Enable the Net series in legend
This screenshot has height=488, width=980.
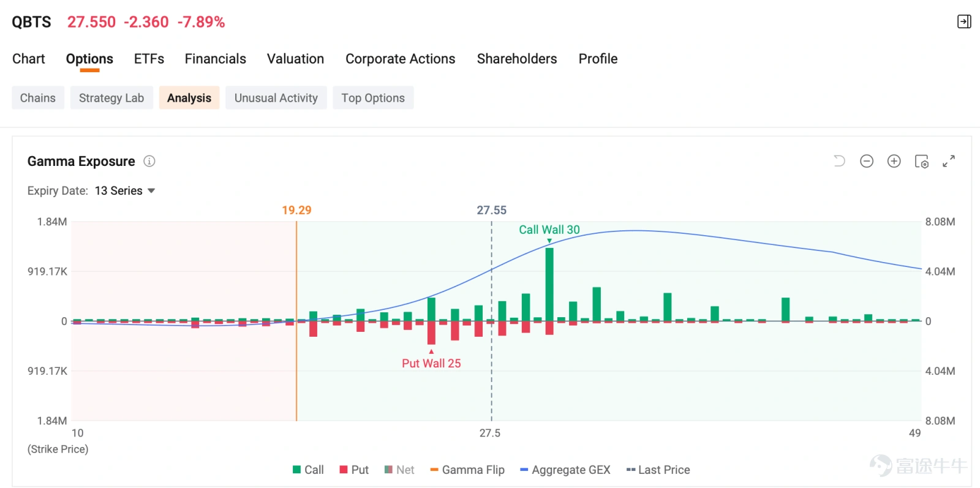point(399,470)
